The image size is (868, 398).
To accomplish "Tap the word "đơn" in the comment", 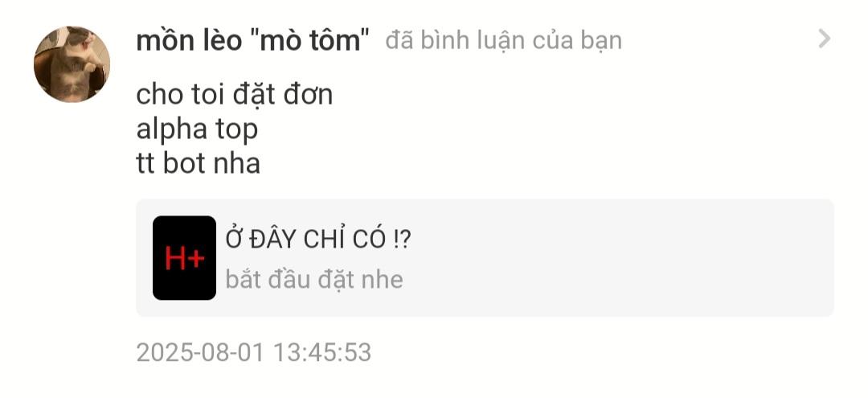I will [x=309, y=95].
